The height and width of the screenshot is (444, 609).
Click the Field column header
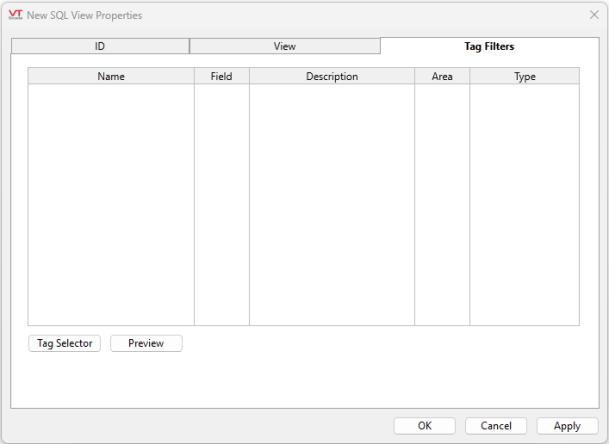221,76
